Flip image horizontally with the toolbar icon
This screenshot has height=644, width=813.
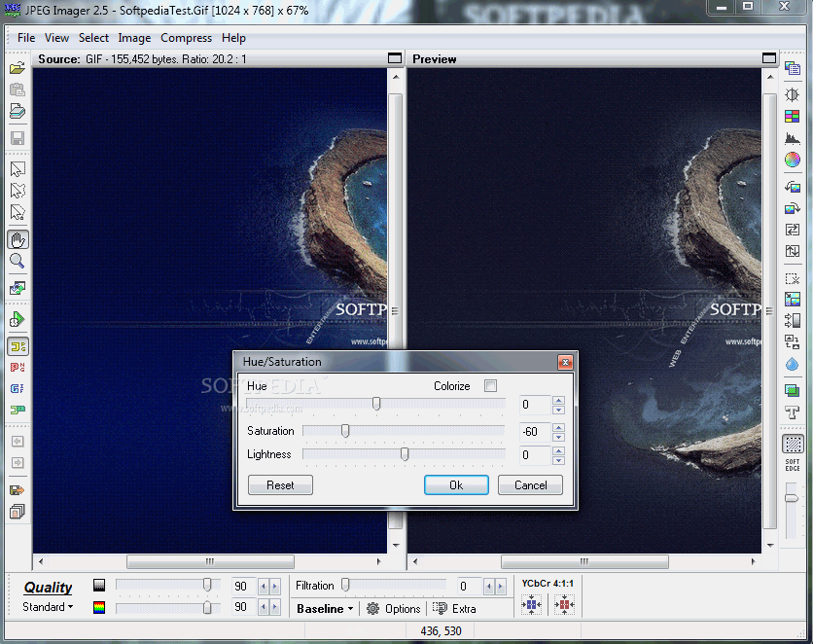(792, 230)
